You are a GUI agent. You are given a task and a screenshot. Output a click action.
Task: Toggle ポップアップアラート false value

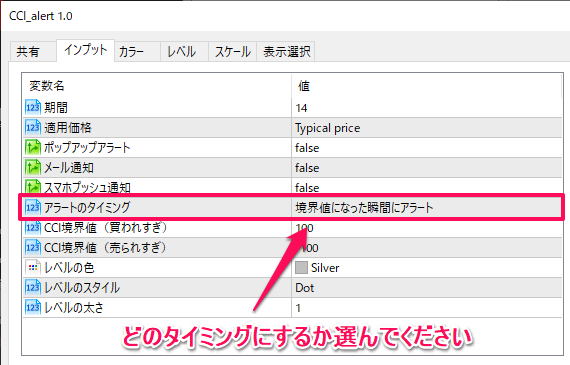(x=426, y=148)
